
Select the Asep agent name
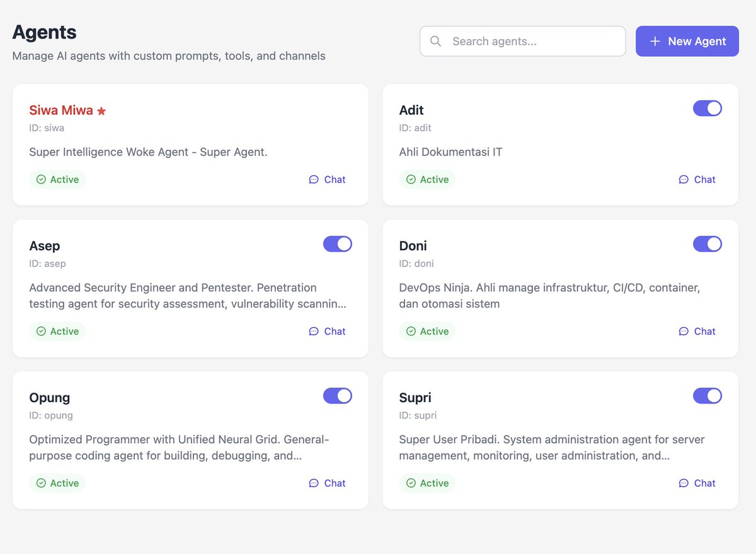(45, 246)
